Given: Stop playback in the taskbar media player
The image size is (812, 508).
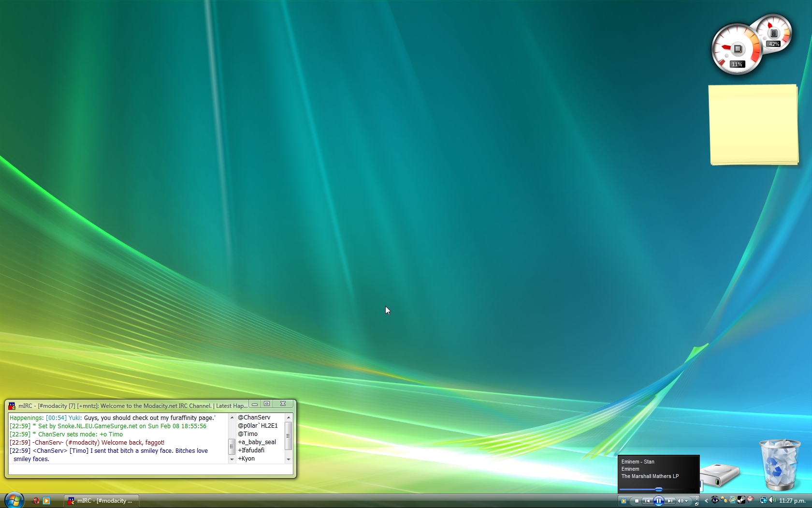Looking at the screenshot, I should click(x=637, y=501).
